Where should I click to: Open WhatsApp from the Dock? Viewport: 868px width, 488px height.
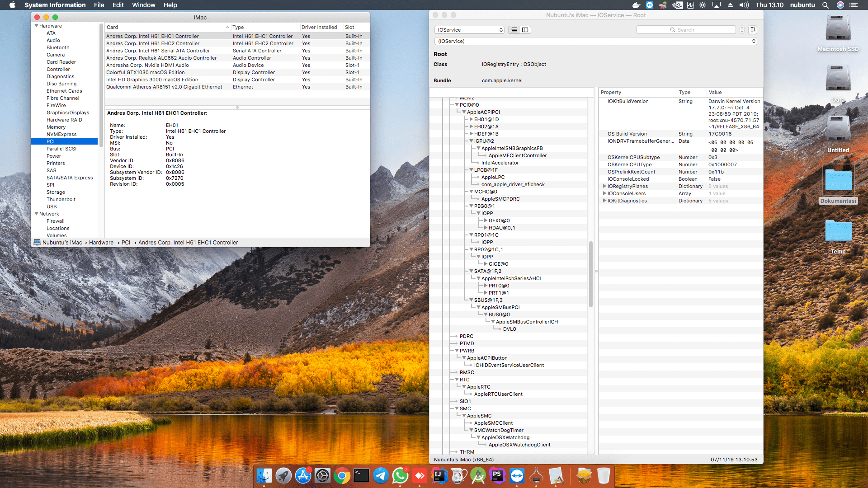point(400,475)
